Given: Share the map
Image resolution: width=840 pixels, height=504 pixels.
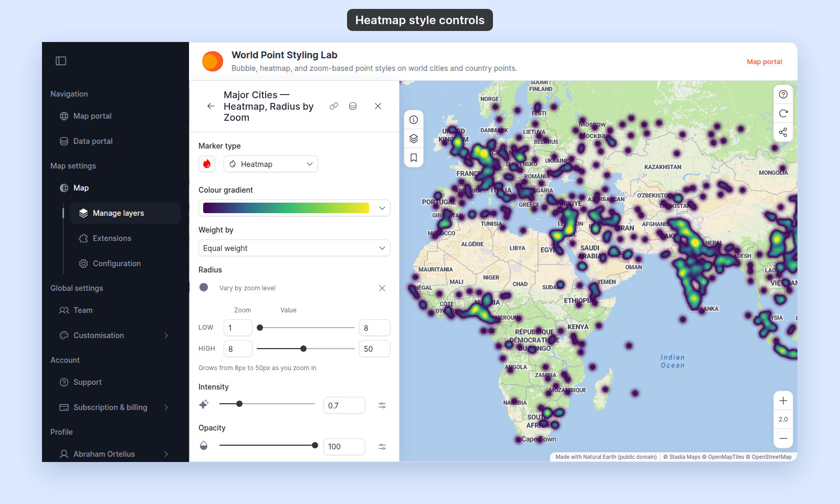Looking at the screenshot, I should [783, 132].
